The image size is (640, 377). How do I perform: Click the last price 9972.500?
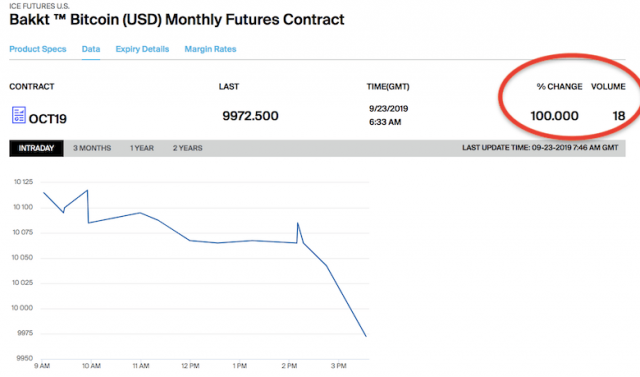point(250,116)
